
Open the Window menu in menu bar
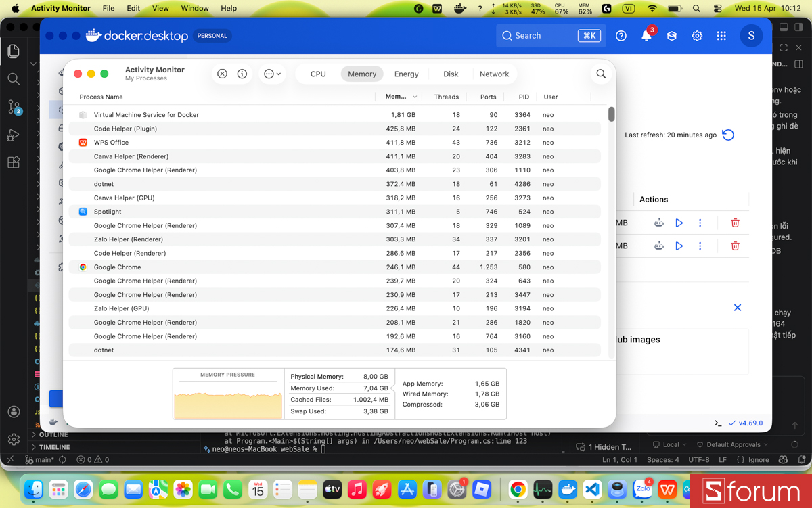tap(194, 8)
